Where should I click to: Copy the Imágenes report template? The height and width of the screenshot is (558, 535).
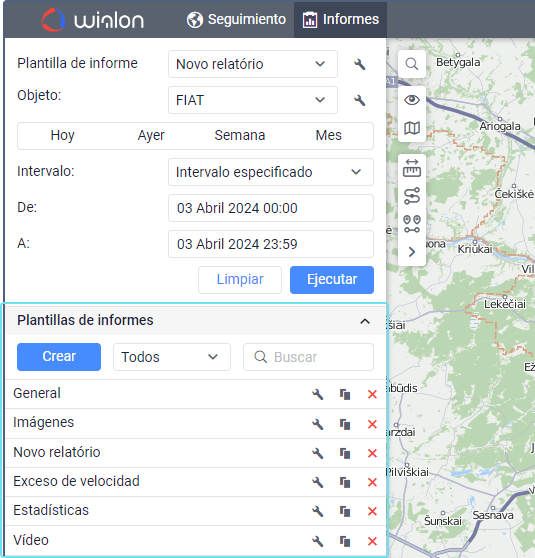[x=345, y=424]
